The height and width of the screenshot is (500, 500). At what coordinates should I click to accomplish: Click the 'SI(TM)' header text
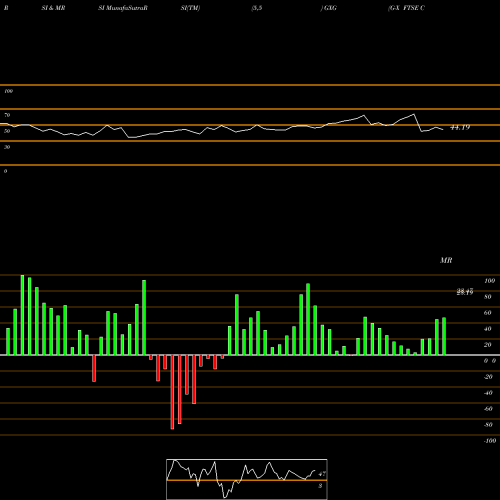tap(190, 8)
